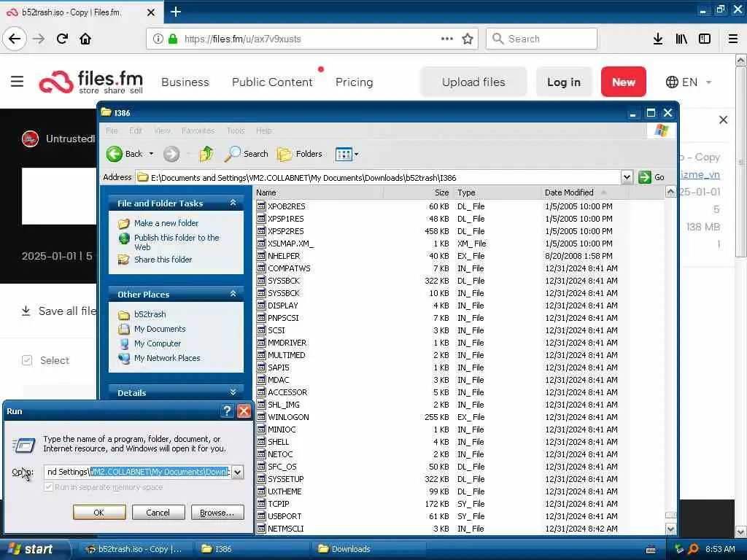Click Explorer Back button
747x560 pixels.
click(124, 154)
